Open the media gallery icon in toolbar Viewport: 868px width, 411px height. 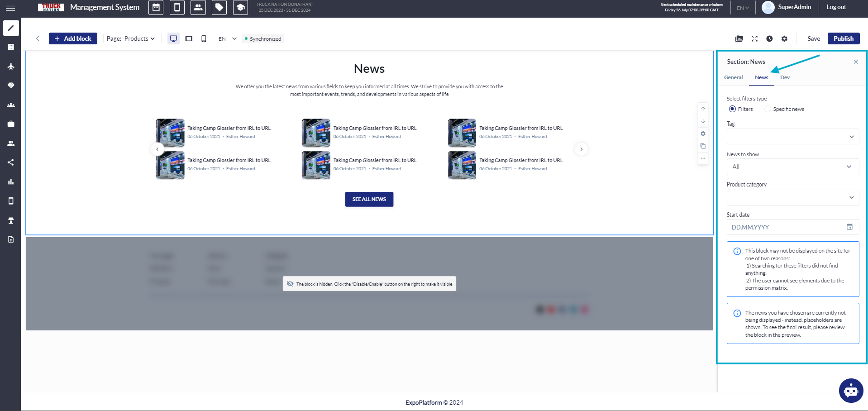tap(739, 39)
